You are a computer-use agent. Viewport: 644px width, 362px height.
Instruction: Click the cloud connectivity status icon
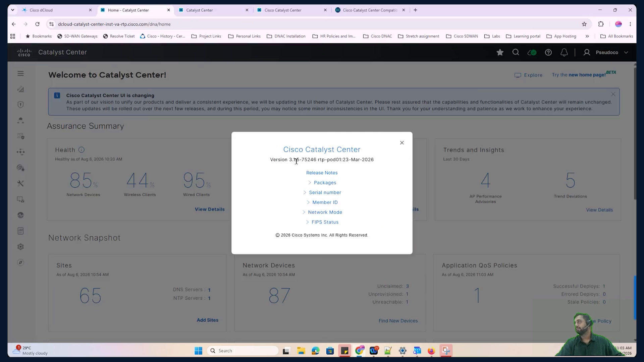tap(532, 52)
